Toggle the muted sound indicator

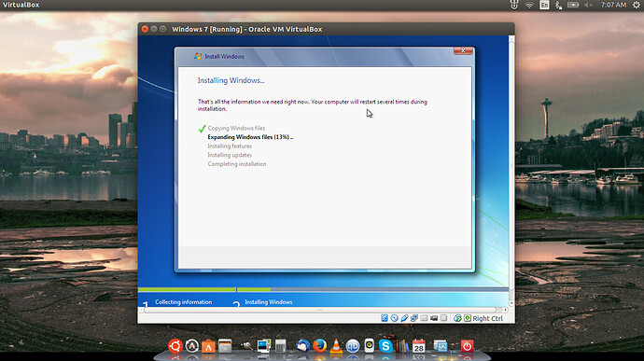[588, 5]
